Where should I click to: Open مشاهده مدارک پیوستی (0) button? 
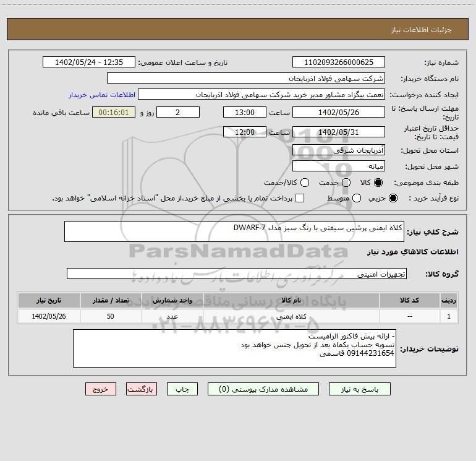pyautogui.click(x=263, y=389)
